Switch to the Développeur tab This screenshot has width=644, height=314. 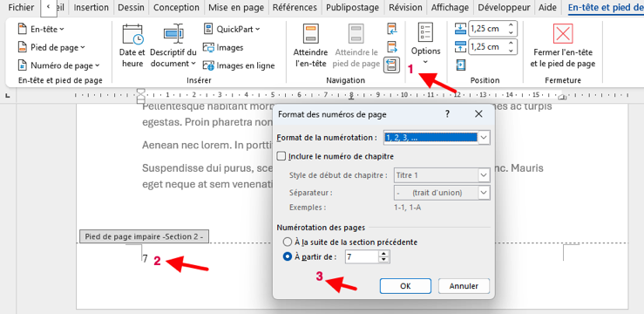coord(504,7)
